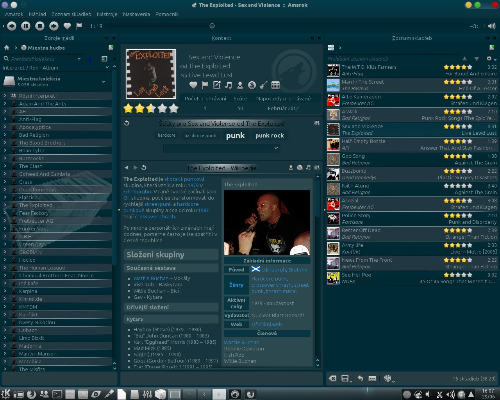The image size is (500, 400).
Task: Open the Žánry link in infobox
Action: [236, 285]
